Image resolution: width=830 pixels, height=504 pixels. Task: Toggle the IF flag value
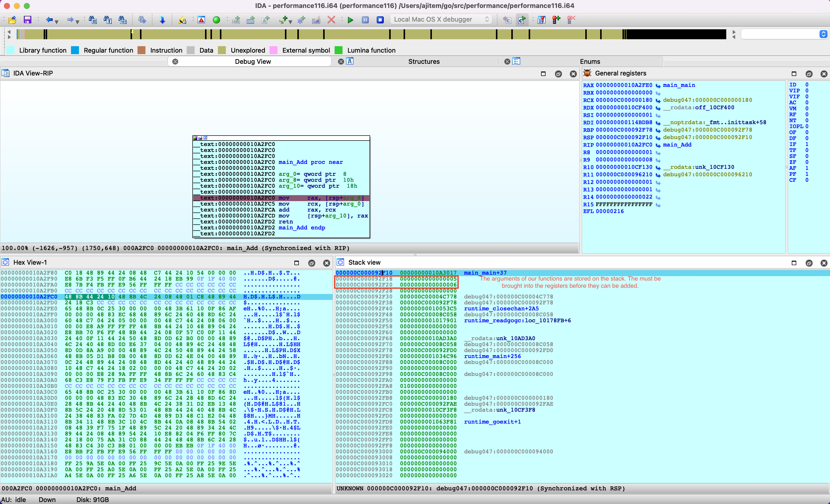(806, 144)
